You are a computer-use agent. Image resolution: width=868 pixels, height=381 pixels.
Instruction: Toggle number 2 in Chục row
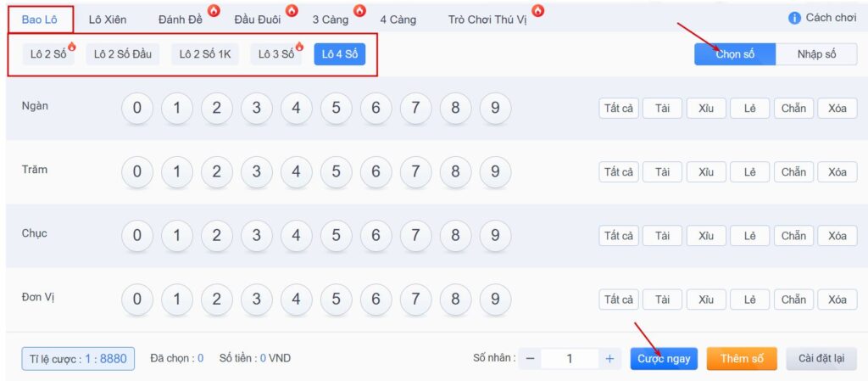pyautogui.click(x=216, y=235)
